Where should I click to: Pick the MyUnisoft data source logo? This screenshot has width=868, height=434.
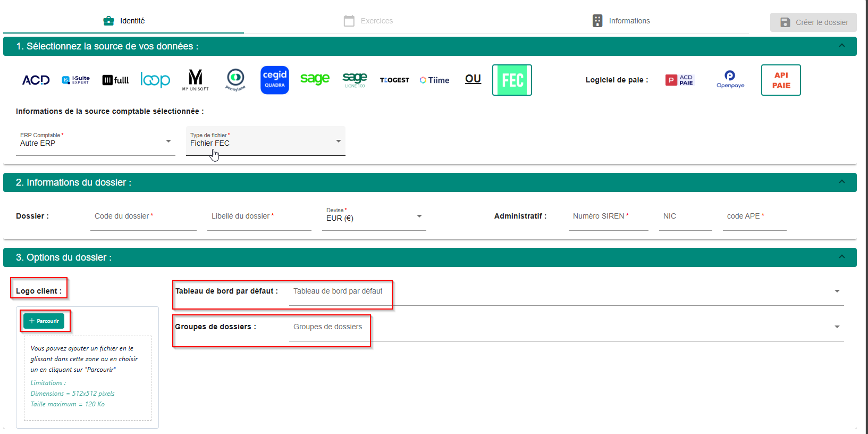196,80
